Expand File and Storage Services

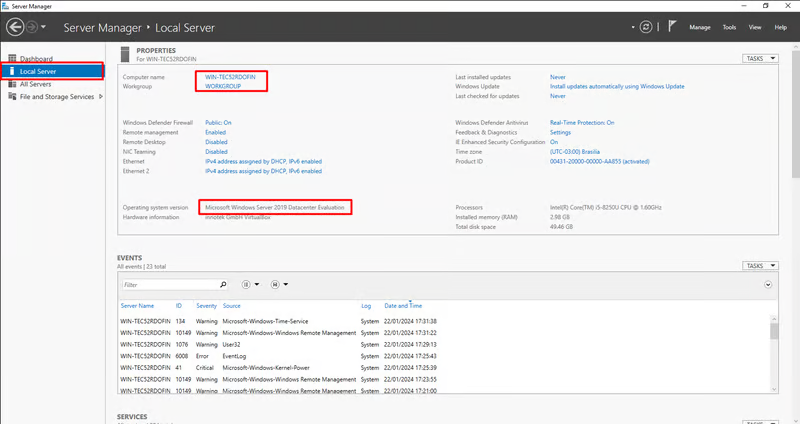[101, 97]
